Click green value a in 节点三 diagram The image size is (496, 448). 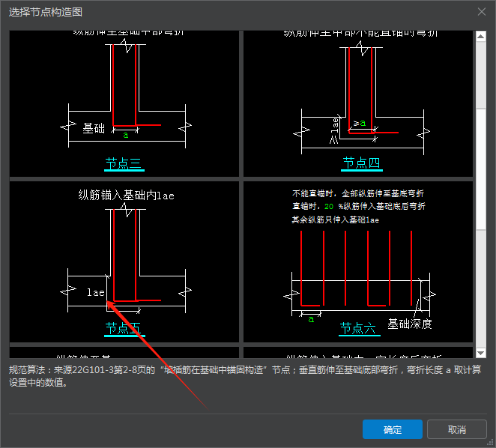click(126, 136)
